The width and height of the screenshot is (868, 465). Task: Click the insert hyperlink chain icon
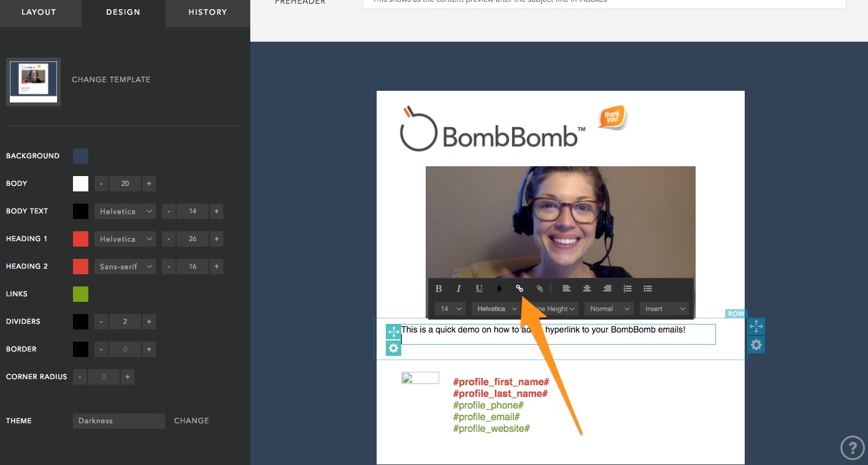(x=520, y=288)
